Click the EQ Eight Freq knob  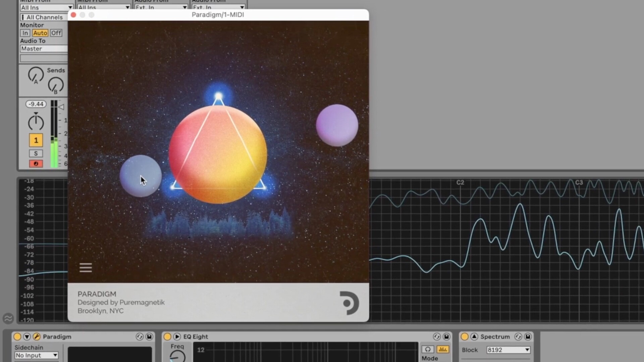click(177, 356)
